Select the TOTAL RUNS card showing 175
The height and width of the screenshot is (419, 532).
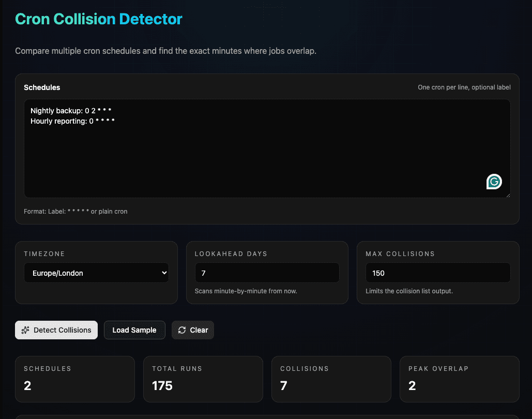[x=203, y=379]
